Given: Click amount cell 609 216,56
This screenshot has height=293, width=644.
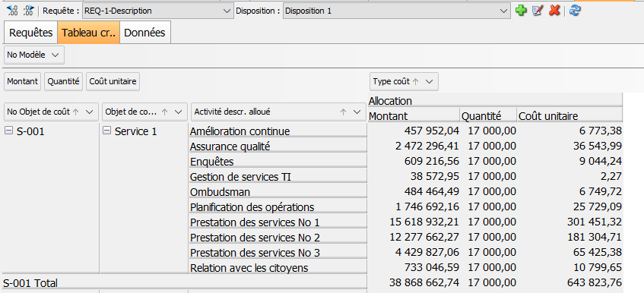Looking at the screenshot, I should [x=414, y=161].
